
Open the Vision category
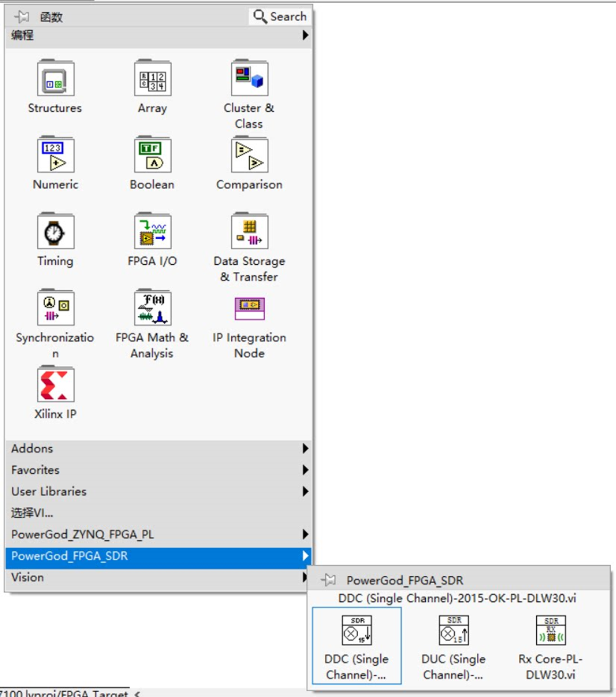pos(158,577)
